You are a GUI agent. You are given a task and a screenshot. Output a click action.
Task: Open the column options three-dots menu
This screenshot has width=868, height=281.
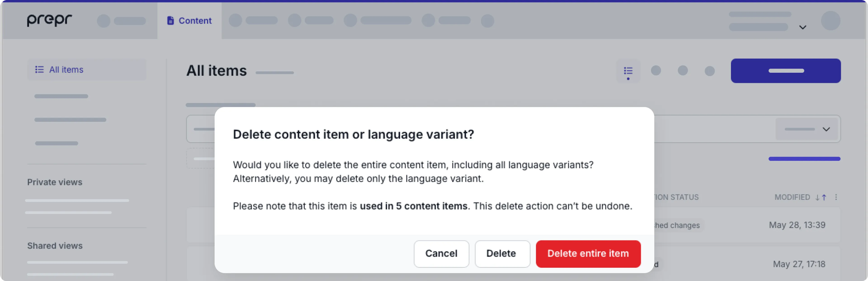point(836,197)
